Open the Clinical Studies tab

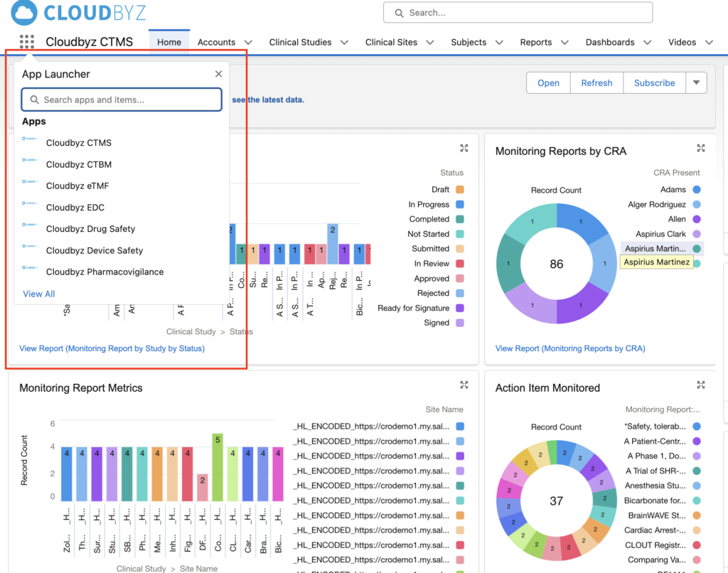tap(301, 42)
